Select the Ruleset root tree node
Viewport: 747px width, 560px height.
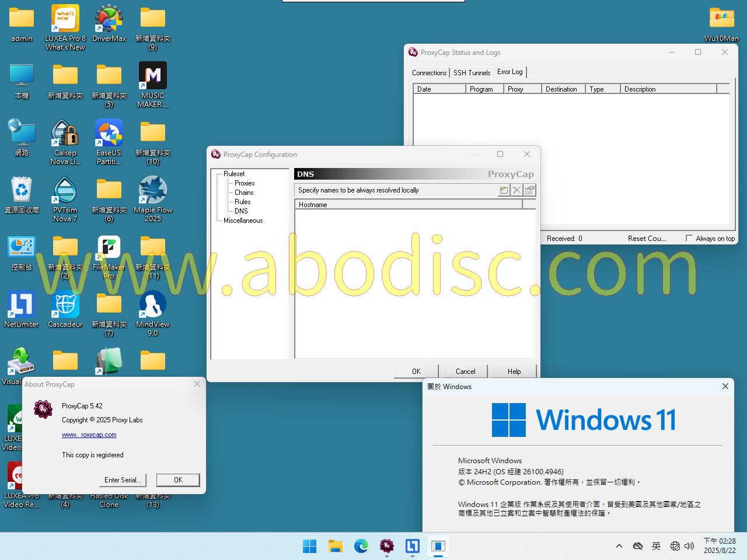click(x=234, y=174)
